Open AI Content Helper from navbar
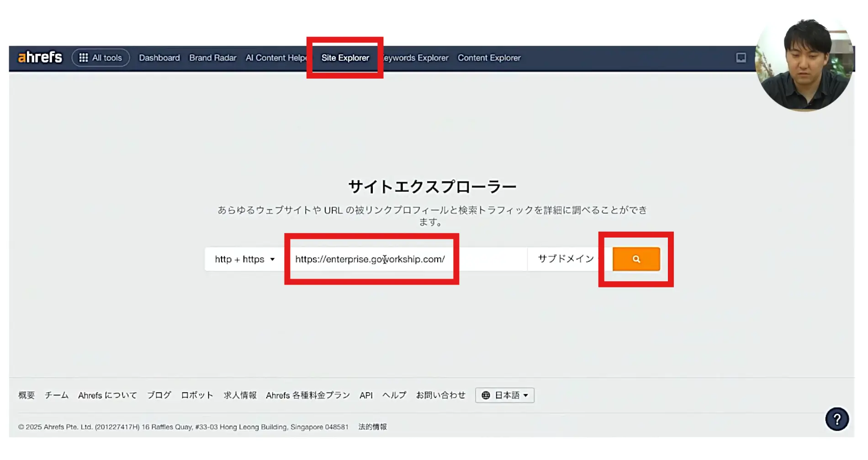 click(275, 58)
